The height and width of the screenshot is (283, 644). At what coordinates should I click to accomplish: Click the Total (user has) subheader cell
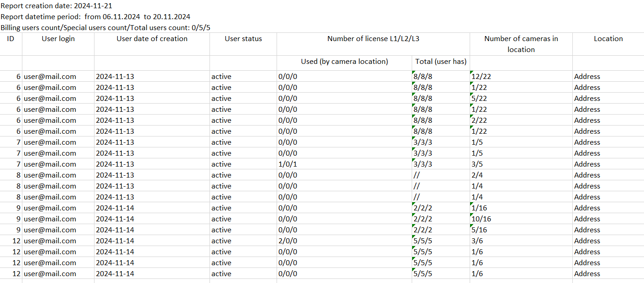click(441, 62)
